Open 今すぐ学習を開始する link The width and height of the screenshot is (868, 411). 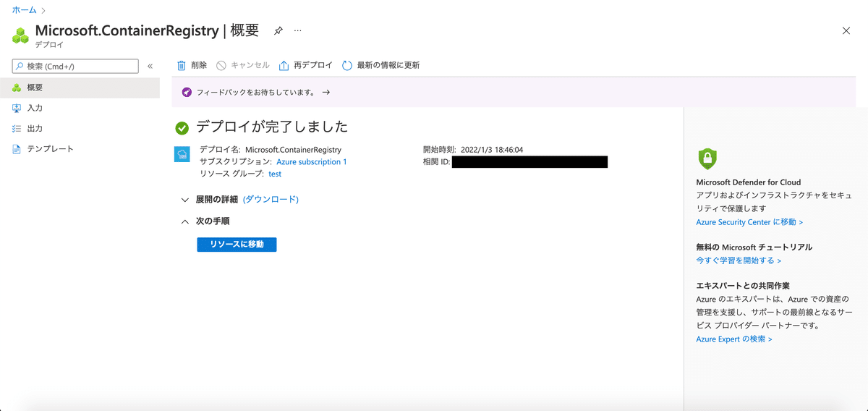[x=739, y=260]
